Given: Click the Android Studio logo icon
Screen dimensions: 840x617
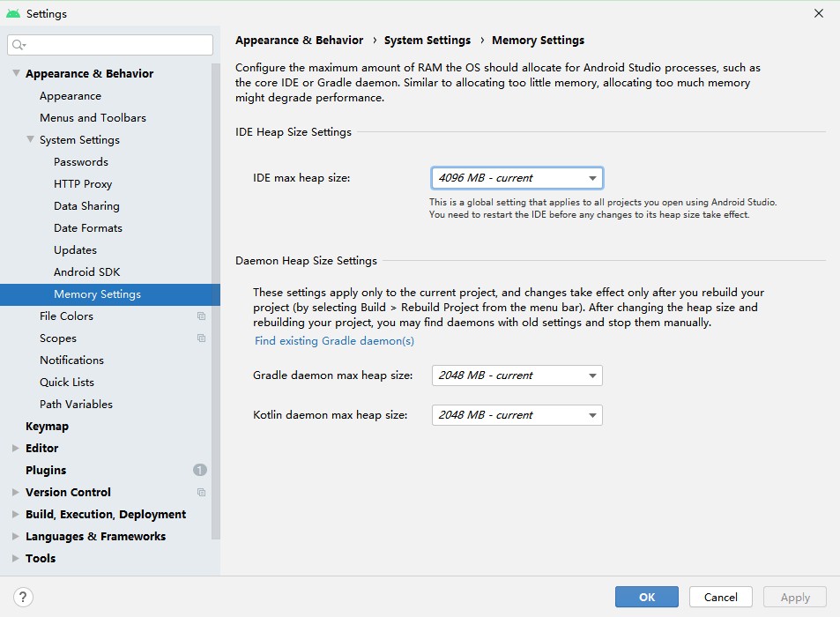Looking at the screenshot, I should [x=13, y=14].
